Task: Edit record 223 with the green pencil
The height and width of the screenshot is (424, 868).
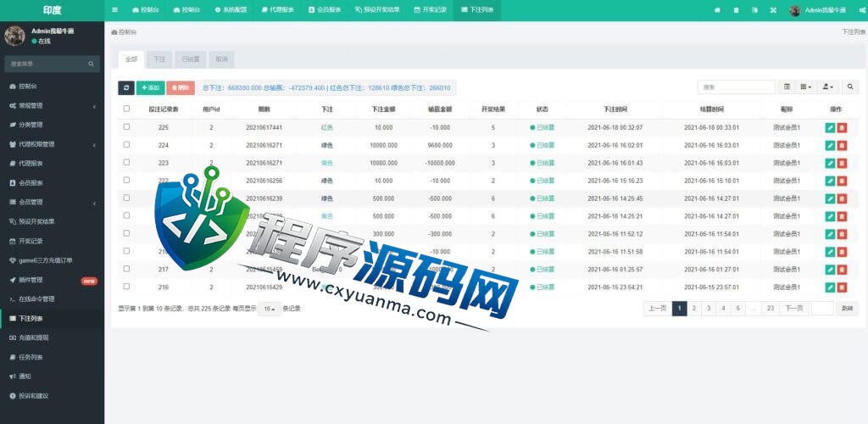Action: coord(830,163)
